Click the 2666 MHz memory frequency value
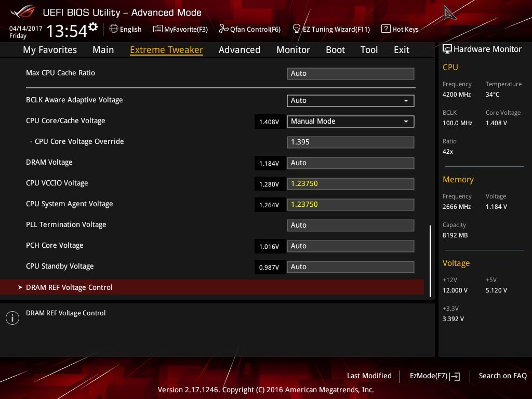The width and height of the screenshot is (532, 399). tap(457, 207)
